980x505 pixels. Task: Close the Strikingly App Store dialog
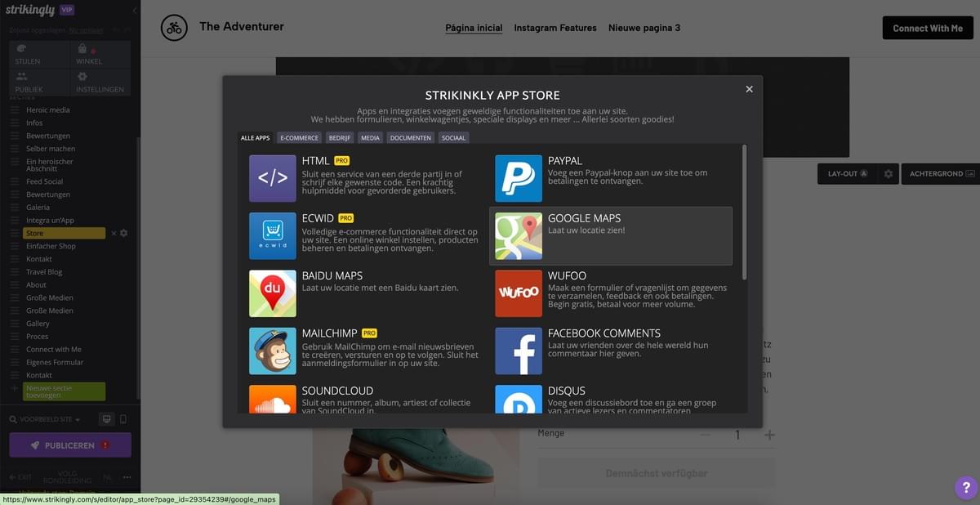749,89
